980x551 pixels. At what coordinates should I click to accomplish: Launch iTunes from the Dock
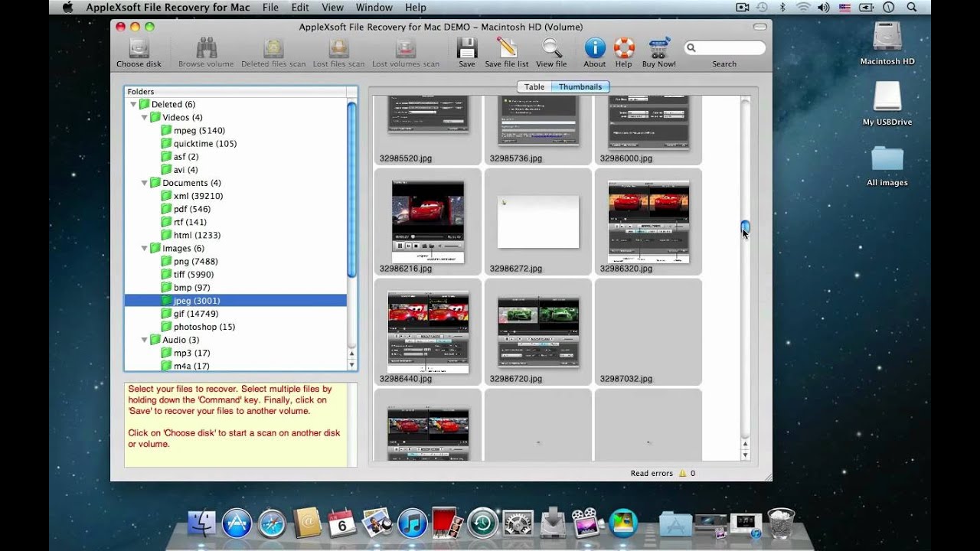click(412, 523)
